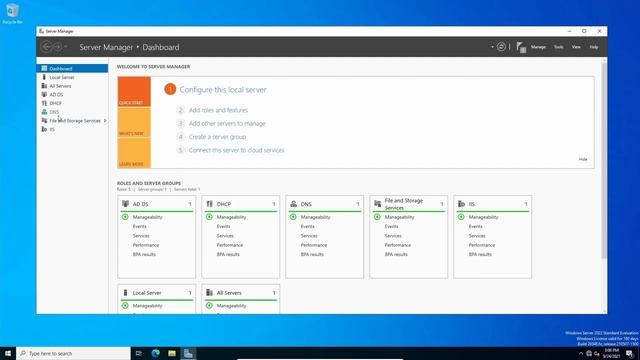Open Task View on the taskbar
The width and height of the screenshot is (640, 360).
tap(139, 353)
